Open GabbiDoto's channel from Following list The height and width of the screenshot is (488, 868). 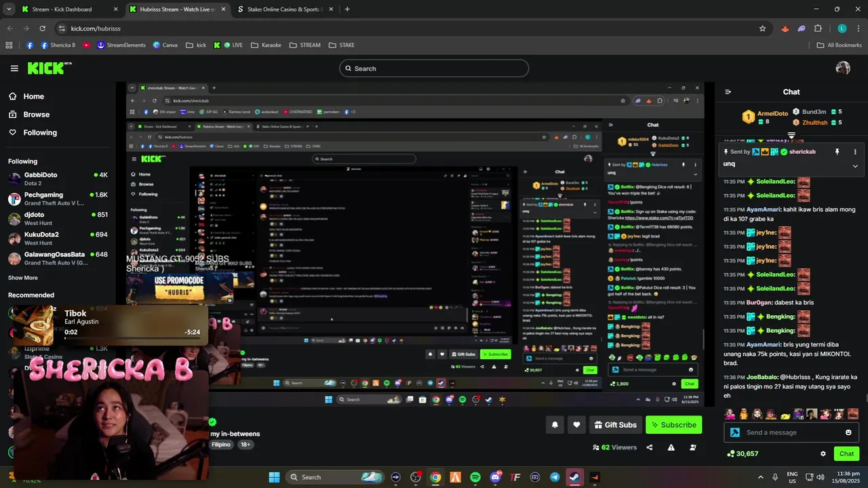click(58, 179)
